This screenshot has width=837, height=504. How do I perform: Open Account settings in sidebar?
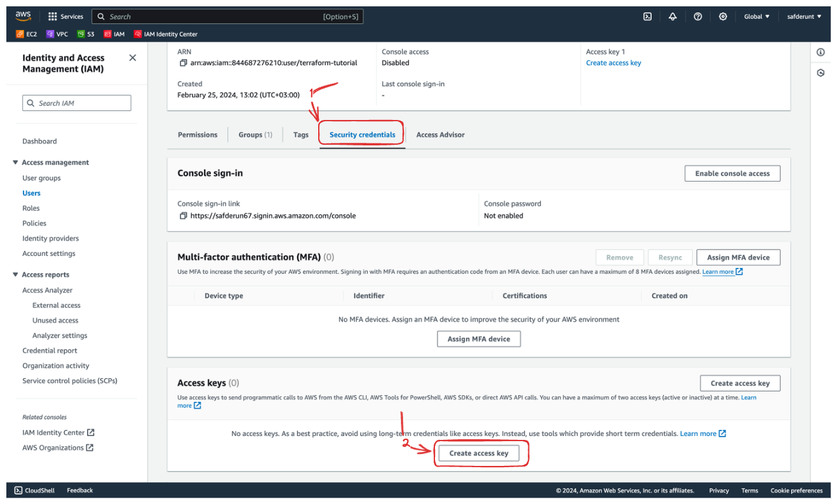(x=49, y=254)
